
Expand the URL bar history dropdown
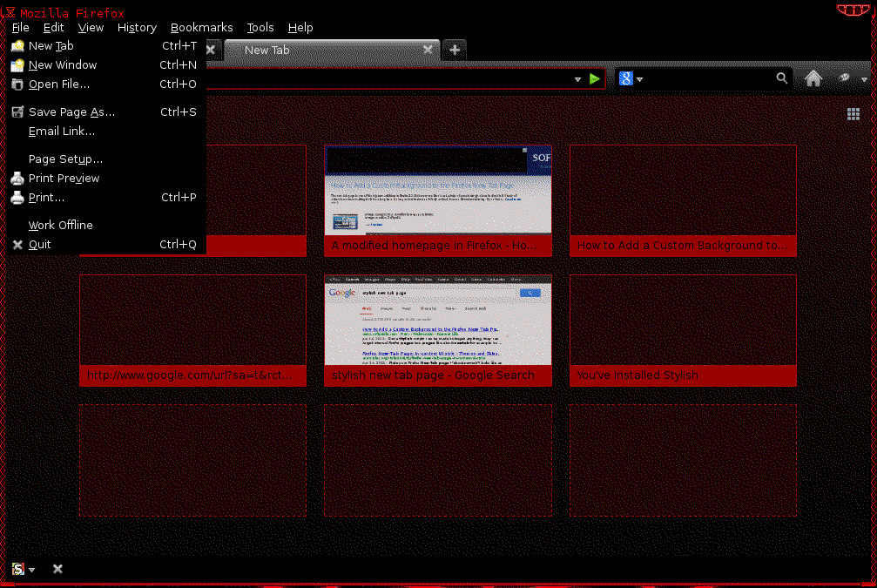[x=577, y=79]
